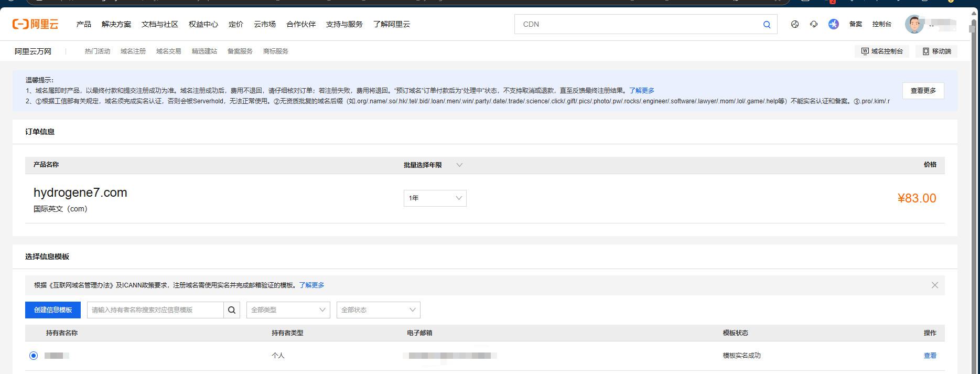The width and height of the screenshot is (980, 374).
Task: Open the 支持与服务 menu
Action: [344, 24]
